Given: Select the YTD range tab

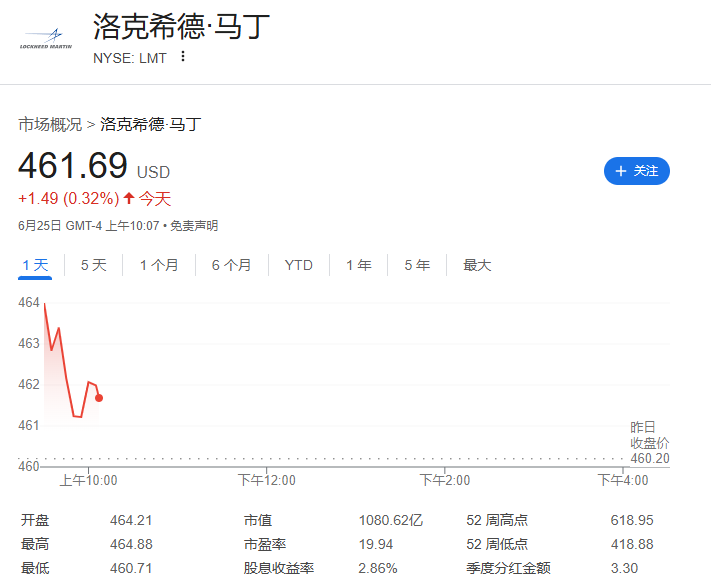Looking at the screenshot, I should [298, 265].
